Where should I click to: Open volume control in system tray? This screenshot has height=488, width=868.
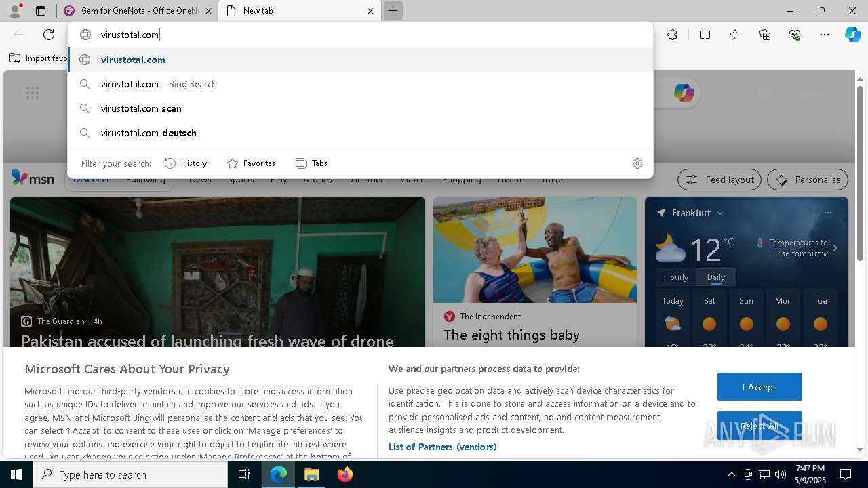click(x=781, y=474)
